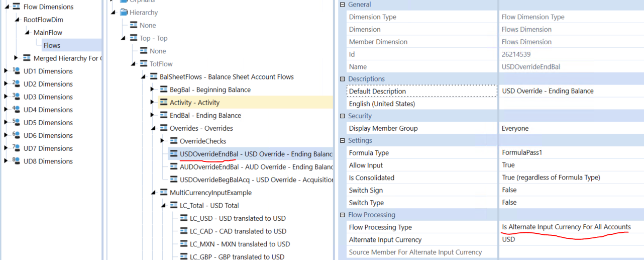Open the Flow Processing Type value field

pos(566,227)
